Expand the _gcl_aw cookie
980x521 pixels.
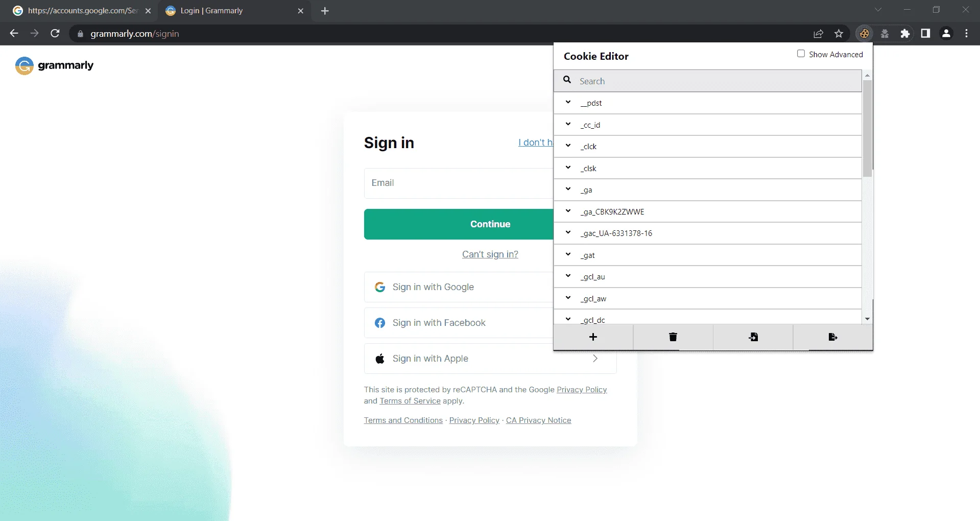point(707,299)
